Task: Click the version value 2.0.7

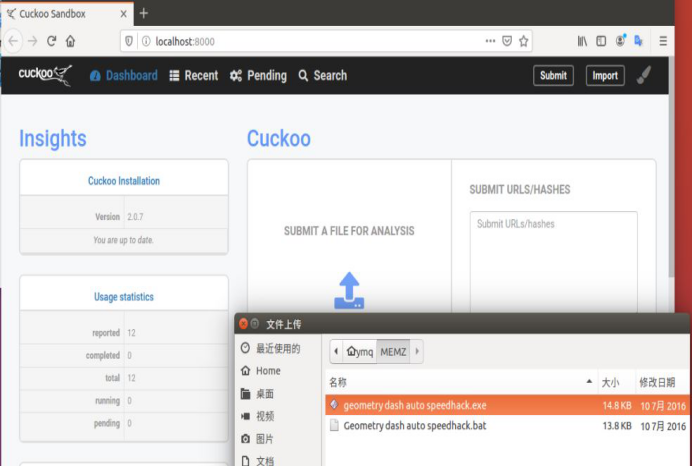Action: pyautogui.click(x=135, y=217)
